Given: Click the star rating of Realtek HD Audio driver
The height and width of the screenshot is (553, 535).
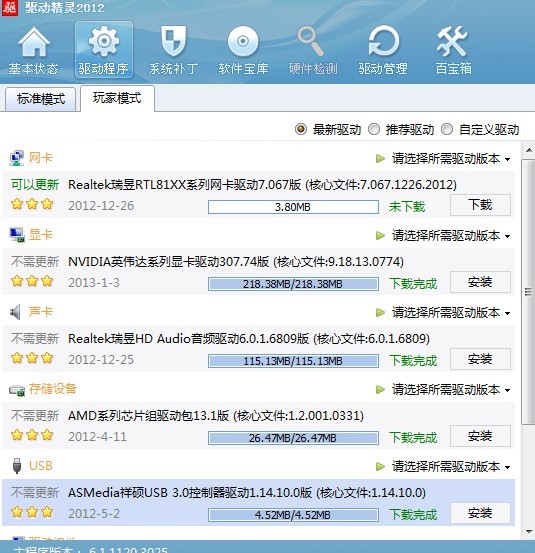Looking at the screenshot, I should 32,358.
